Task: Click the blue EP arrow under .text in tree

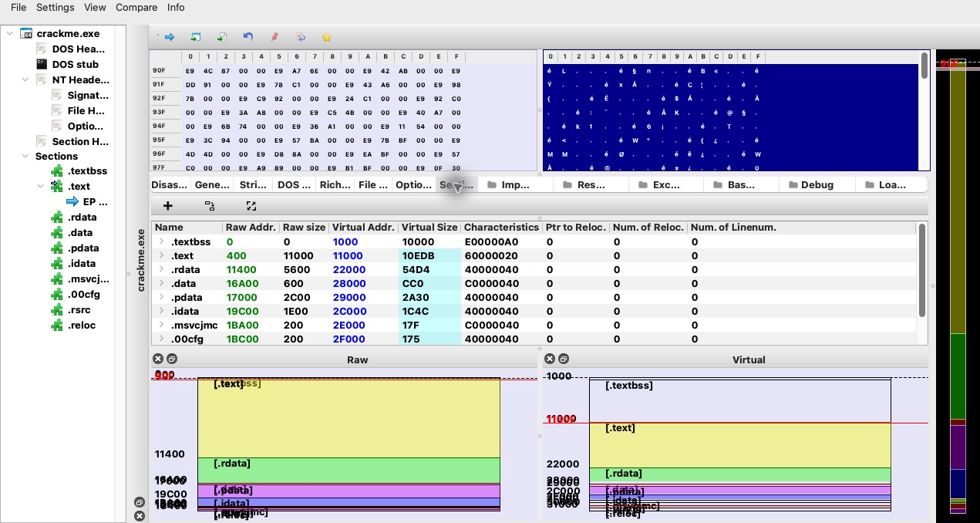Action: tap(72, 201)
